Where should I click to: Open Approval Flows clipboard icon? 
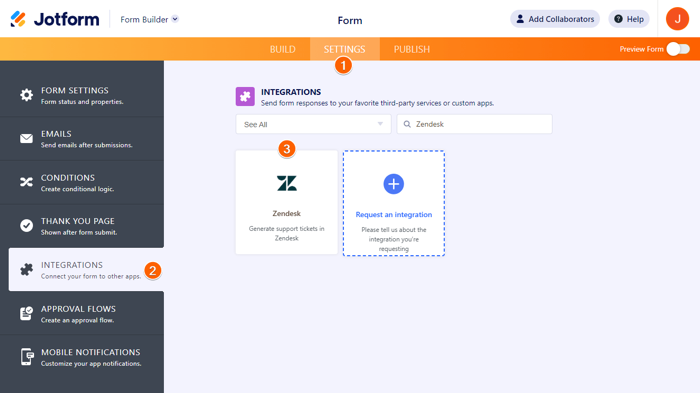click(x=26, y=313)
